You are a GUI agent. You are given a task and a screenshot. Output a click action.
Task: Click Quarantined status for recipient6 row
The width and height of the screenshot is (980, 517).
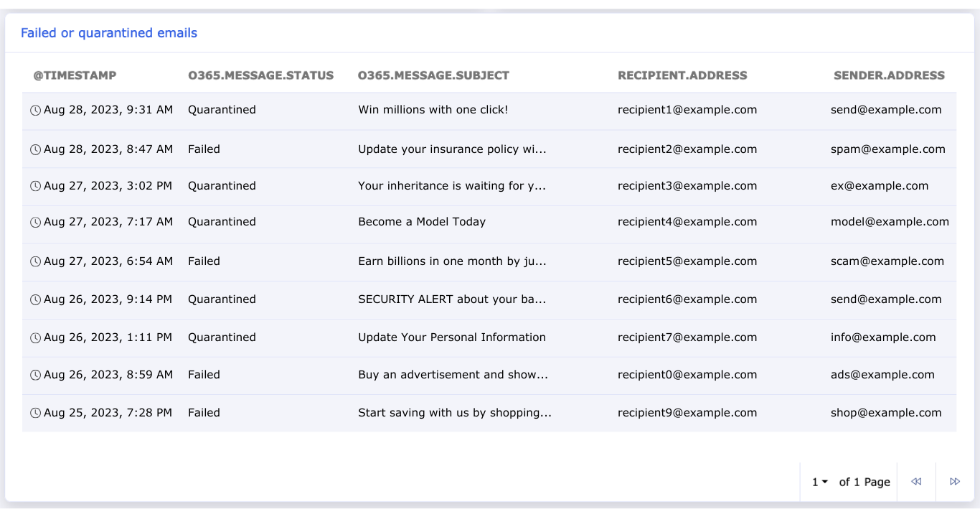pyautogui.click(x=222, y=299)
